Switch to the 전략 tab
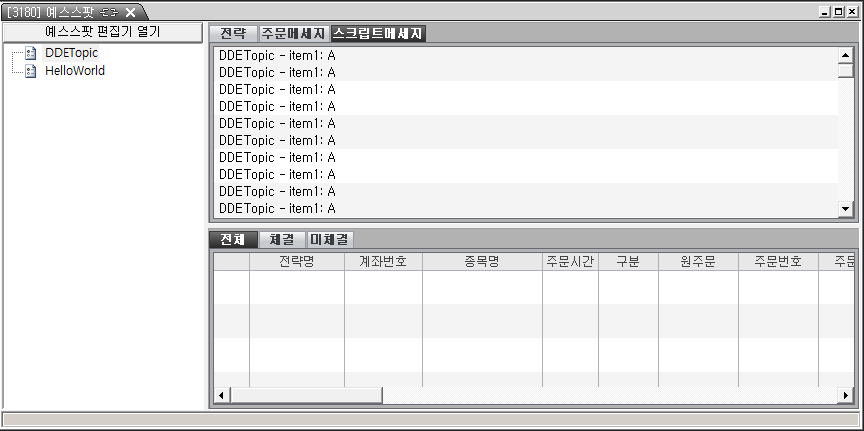The width and height of the screenshot is (864, 431). 233,33
